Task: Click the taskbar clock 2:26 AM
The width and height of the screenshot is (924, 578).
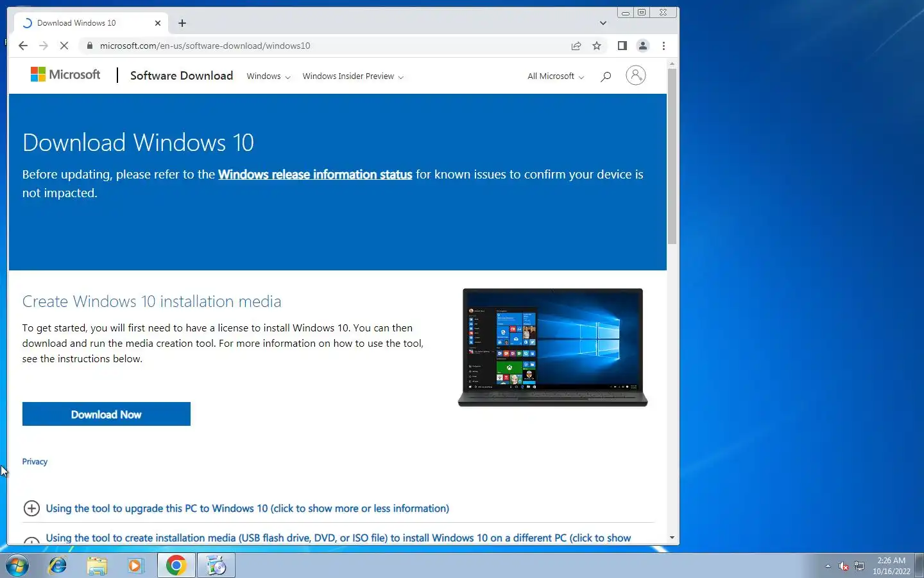Action: pyautogui.click(x=891, y=566)
